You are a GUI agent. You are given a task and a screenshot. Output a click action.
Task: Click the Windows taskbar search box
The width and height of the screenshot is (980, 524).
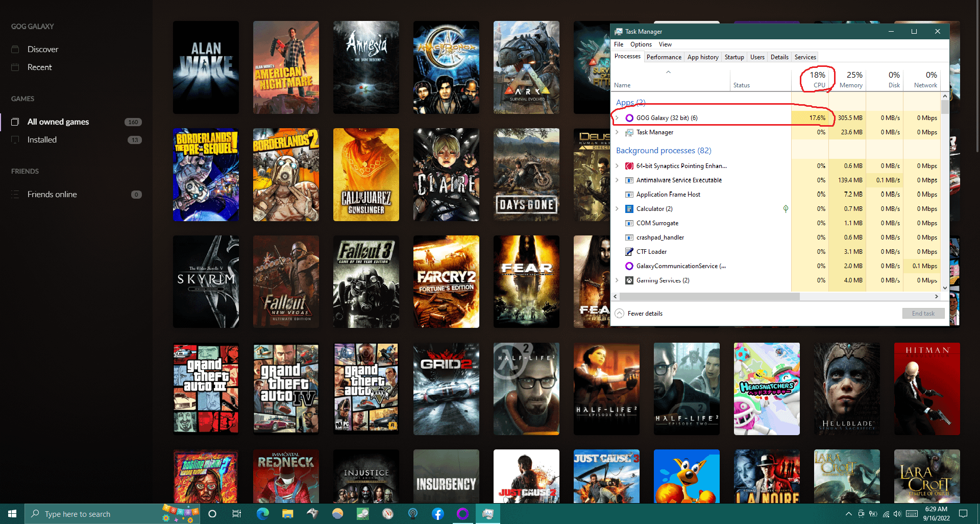[94, 514]
